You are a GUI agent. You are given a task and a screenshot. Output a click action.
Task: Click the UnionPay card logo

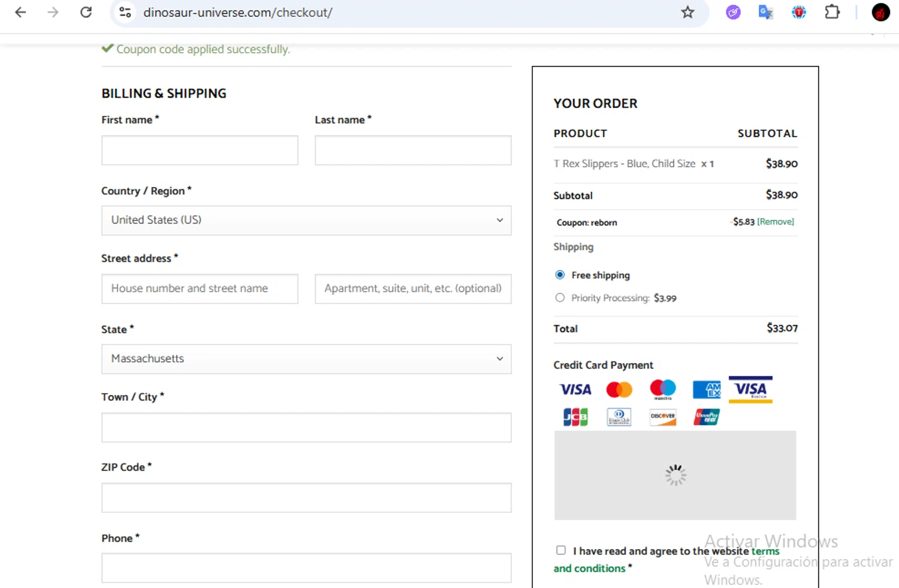(x=707, y=417)
